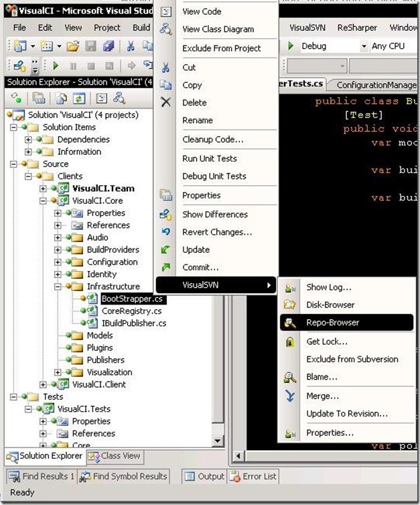Click the Blame magnifier icon
The width and height of the screenshot is (420, 505).
(x=290, y=377)
